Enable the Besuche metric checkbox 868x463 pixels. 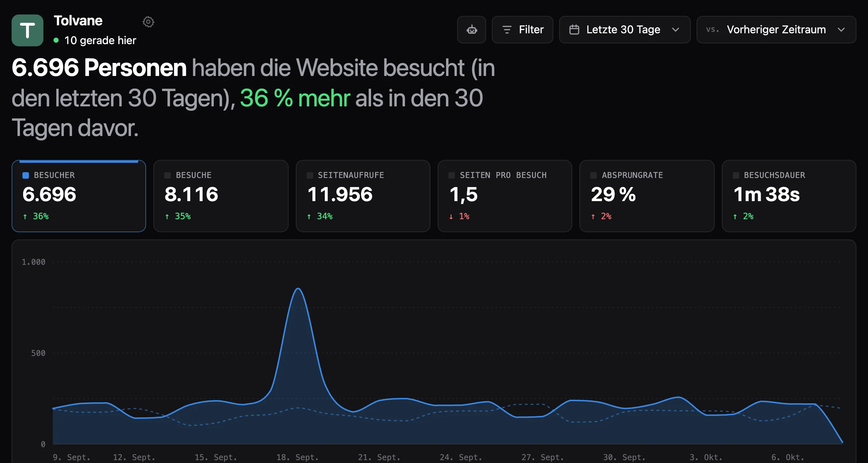[x=167, y=175]
